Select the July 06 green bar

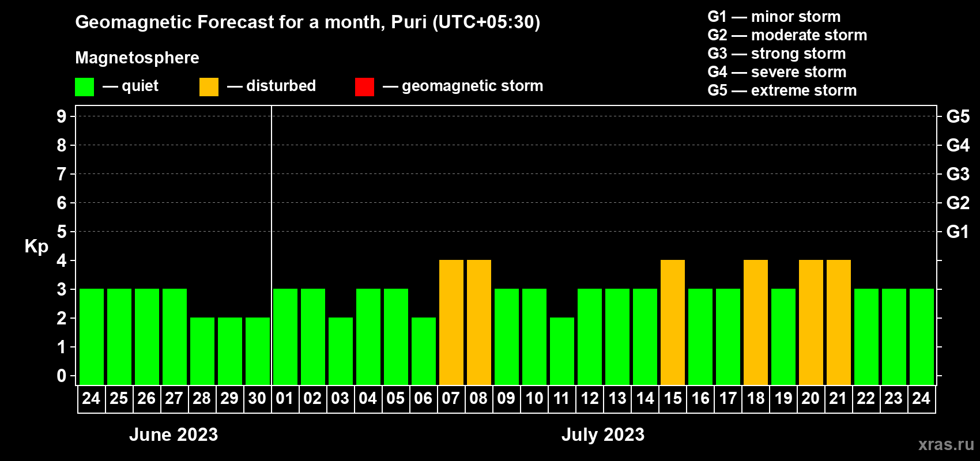[x=424, y=352]
